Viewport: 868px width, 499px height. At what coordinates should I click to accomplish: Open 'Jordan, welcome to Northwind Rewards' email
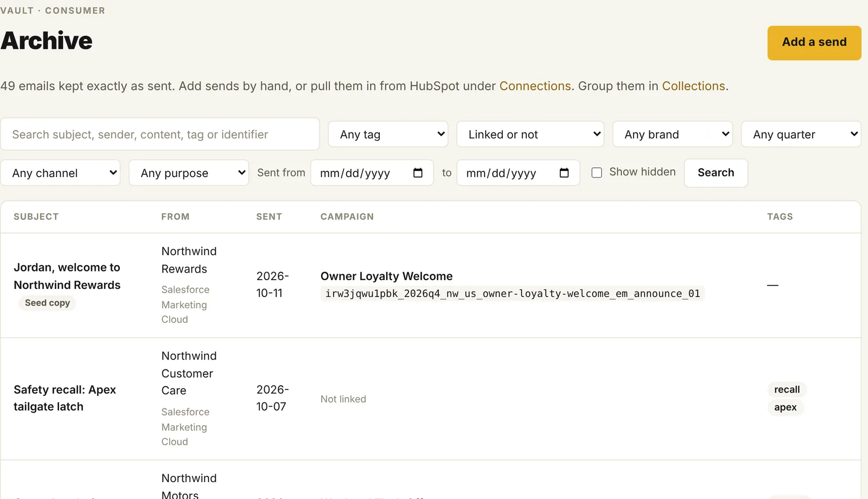coord(67,276)
